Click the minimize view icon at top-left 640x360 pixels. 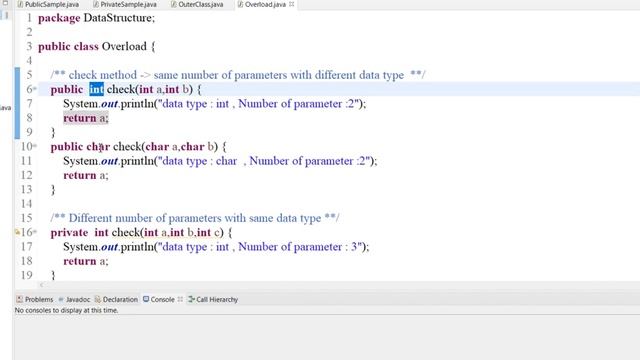[5, 3]
